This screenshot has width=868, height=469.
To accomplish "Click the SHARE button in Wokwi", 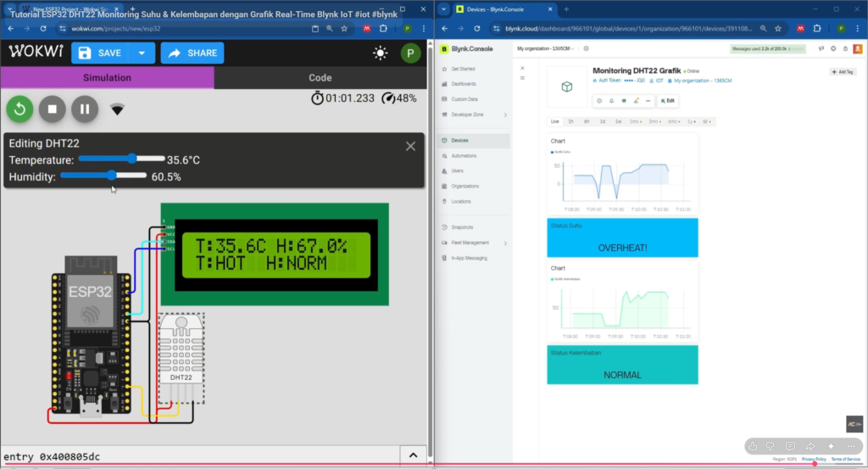I will click(x=192, y=53).
